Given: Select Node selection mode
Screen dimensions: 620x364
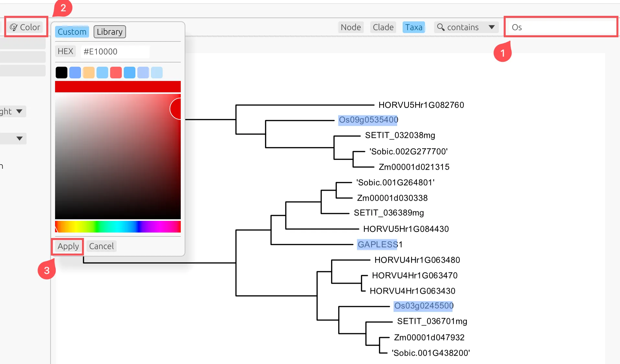Looking at the screenshot, I should click(x=350, y=27).
